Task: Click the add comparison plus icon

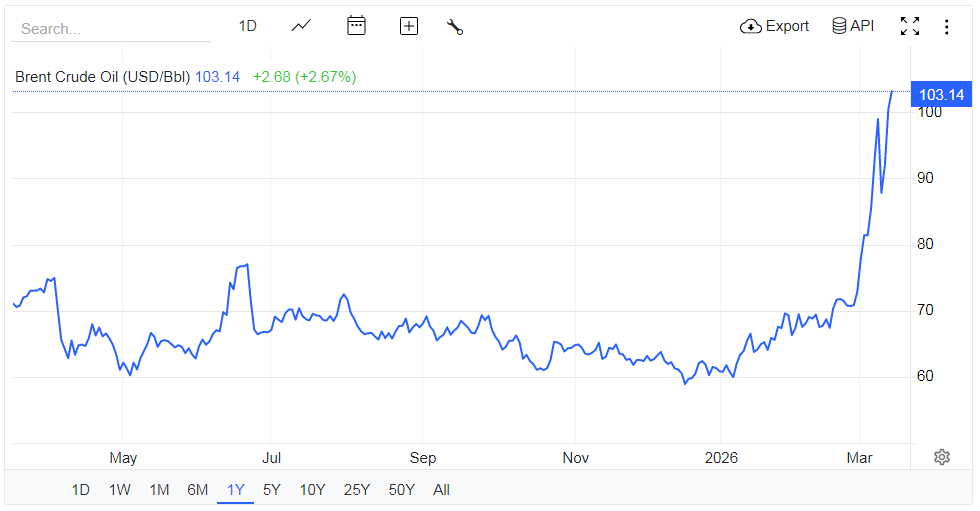Action: coord(408,26)
